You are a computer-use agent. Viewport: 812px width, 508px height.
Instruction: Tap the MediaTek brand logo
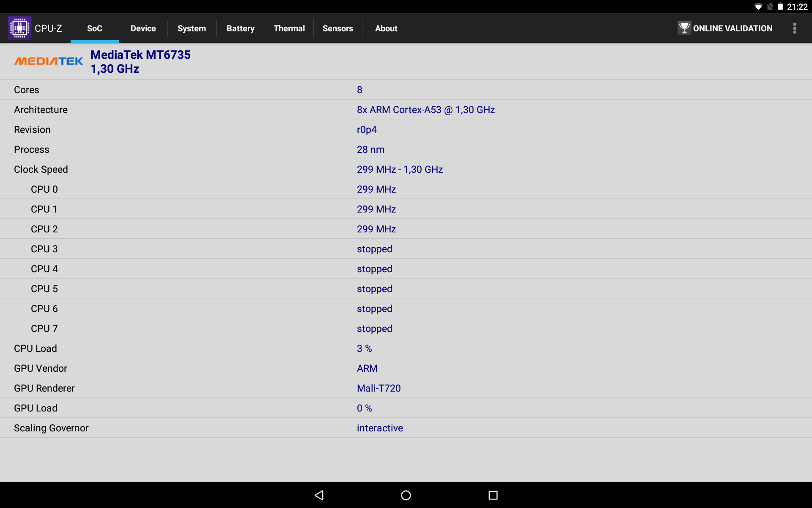click(x=49, y=61)
